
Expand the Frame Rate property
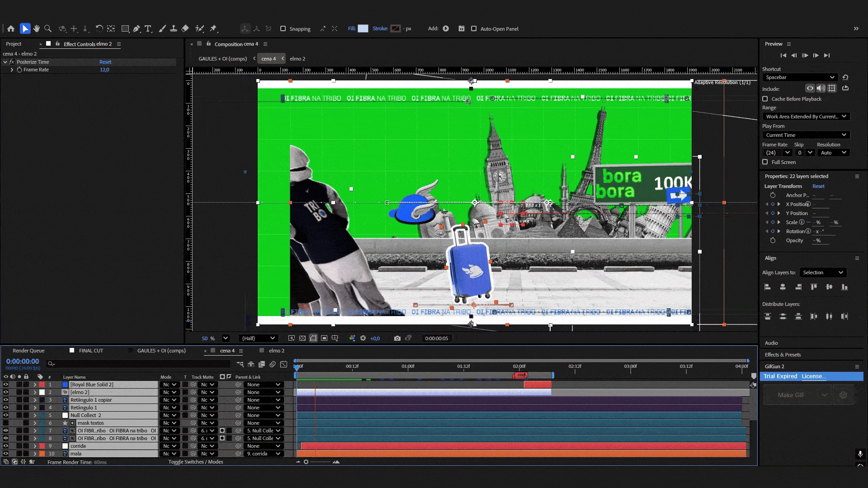point(12,70)
